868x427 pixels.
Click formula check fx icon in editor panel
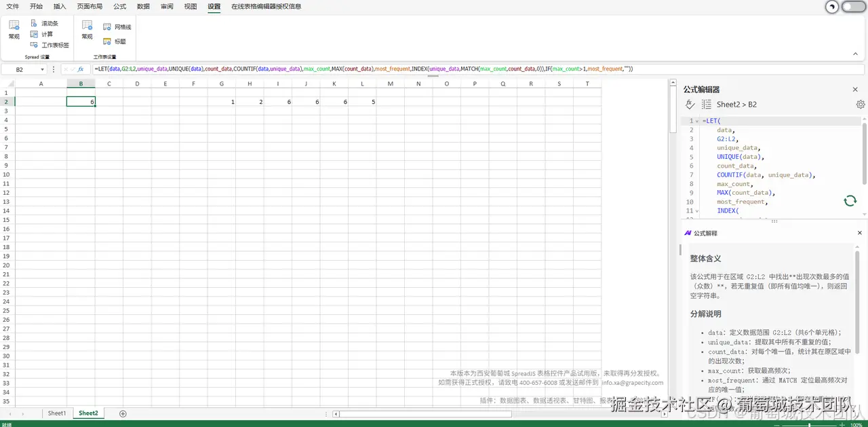pos(690,105)
